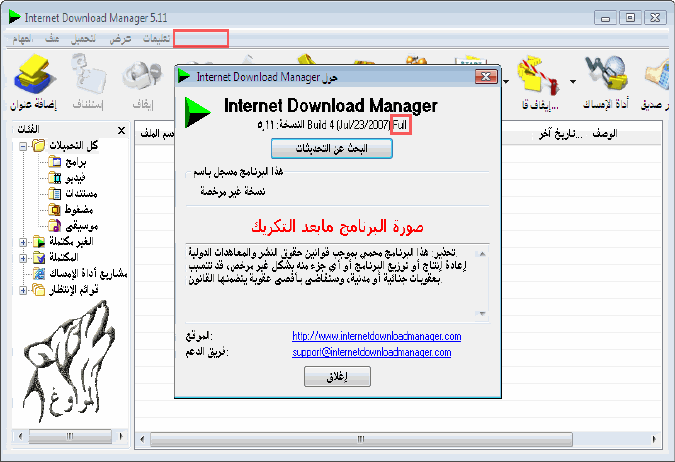
Task: Click the Resume (إستئناف) toolbar icon
Action: click(92, 82)
